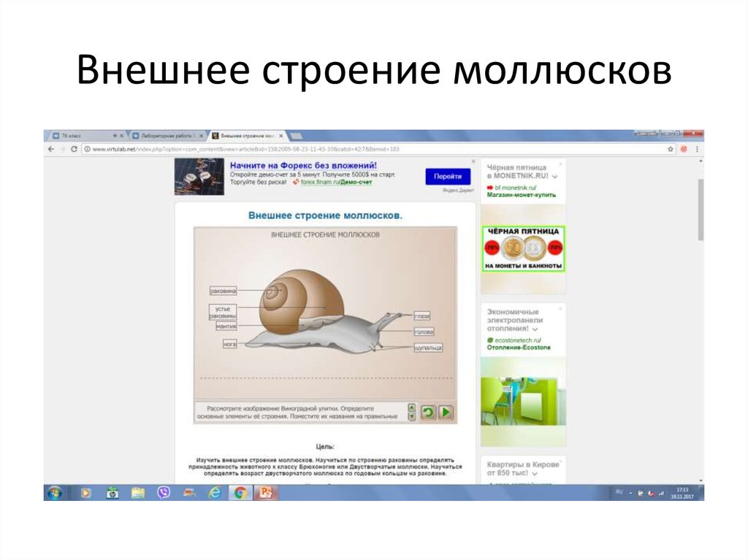Click the green reset arrow in the simulation
Viewport: 748px width, 560px height.
pos(430,412)
